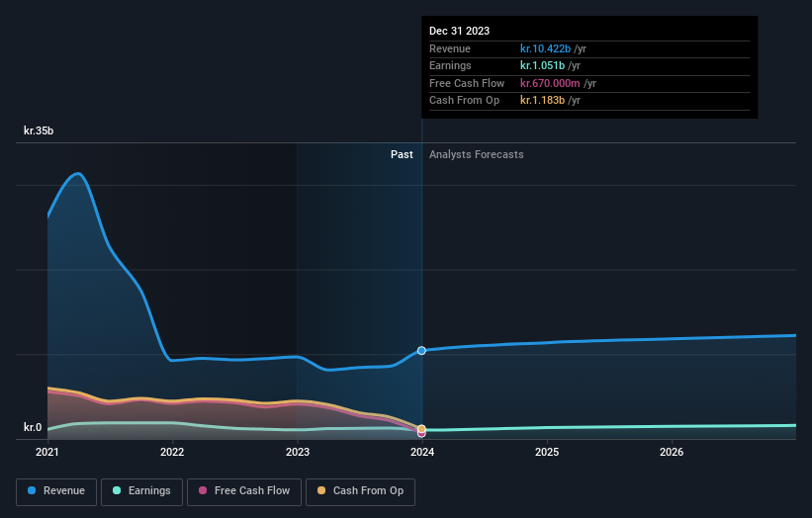Click the 2023 x-axis label
812x518 pixels.
298,453
